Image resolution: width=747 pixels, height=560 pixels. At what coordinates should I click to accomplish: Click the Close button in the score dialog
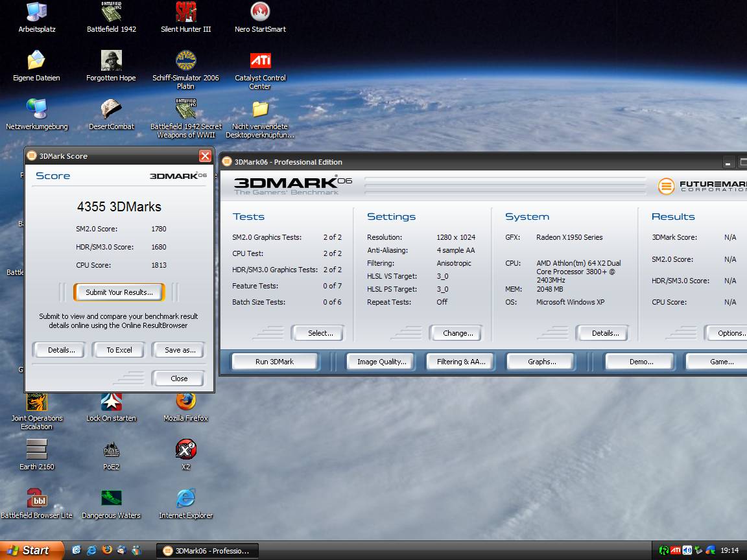179,379
